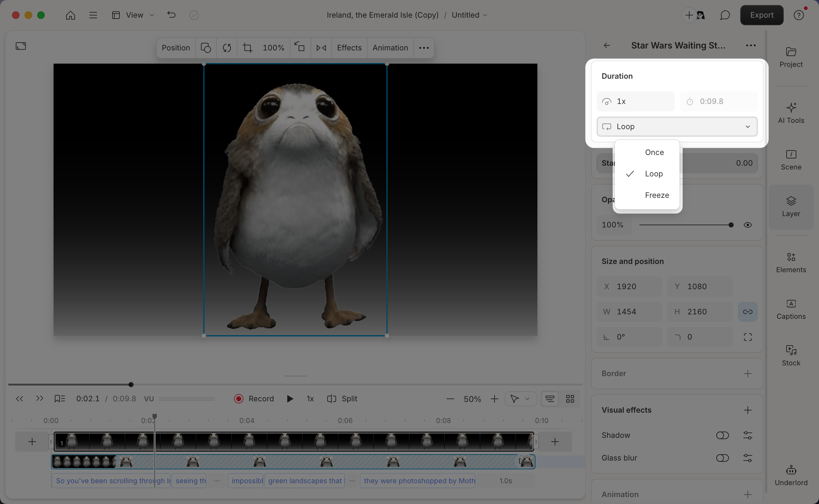Toggle the Shadow effect switch
819x504 pixels.
point(722,435)
